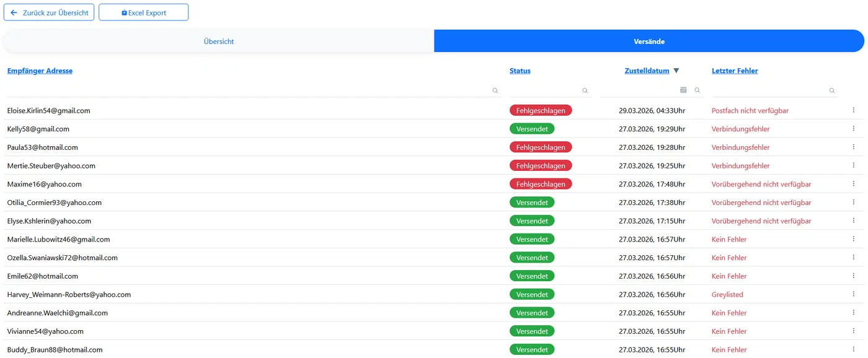The width and height of the screenshot is (868, 358).
Task: Click Versendet badge for Kelly58@gmail.com
Action: point(532,129)
